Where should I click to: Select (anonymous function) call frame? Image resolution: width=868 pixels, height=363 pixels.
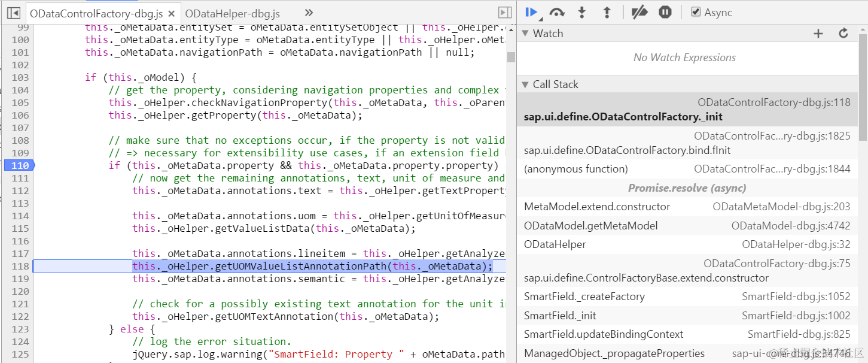[x=687, y=169]
